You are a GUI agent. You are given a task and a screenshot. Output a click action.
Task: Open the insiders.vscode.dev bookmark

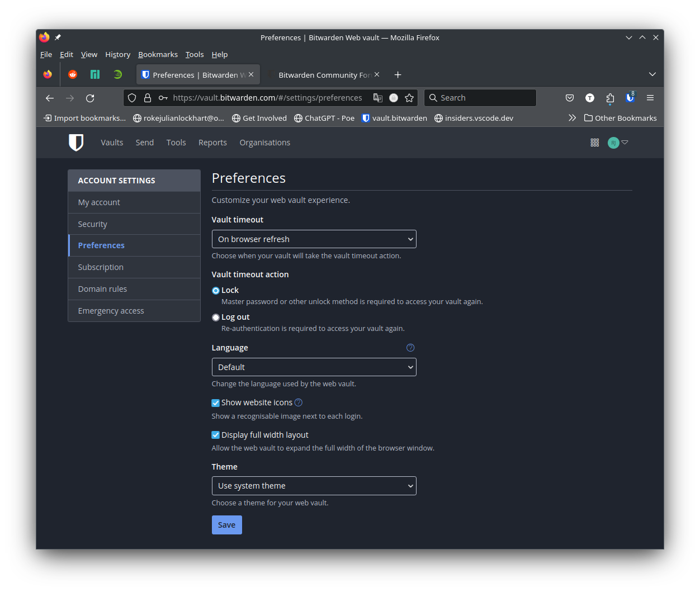click(x=474, y=118)
